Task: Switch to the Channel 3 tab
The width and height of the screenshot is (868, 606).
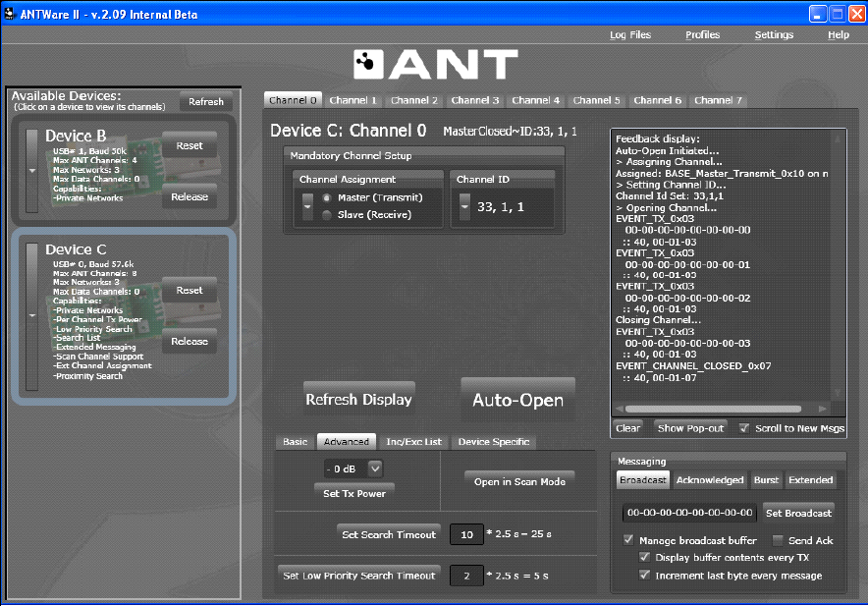Action: point(475,100)
